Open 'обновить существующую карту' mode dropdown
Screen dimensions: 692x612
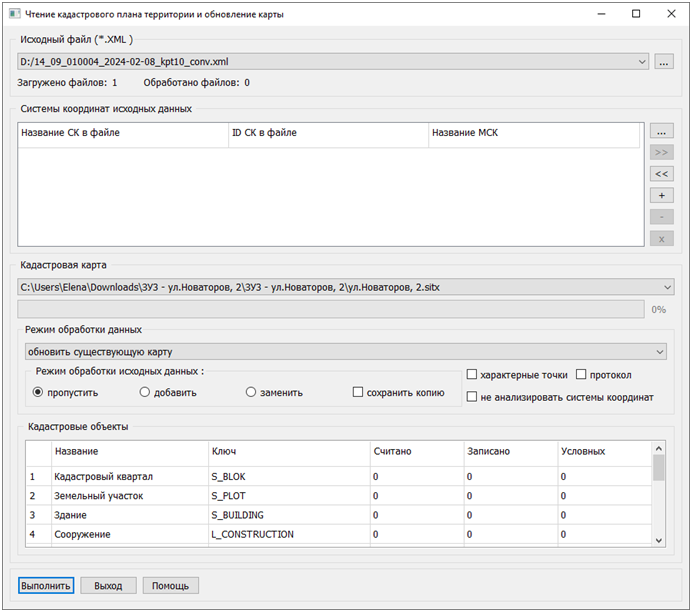[659, 352]
